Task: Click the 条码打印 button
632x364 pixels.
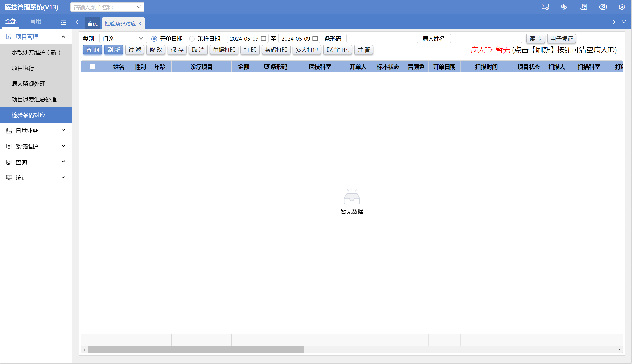Action: tap(276, 50)
